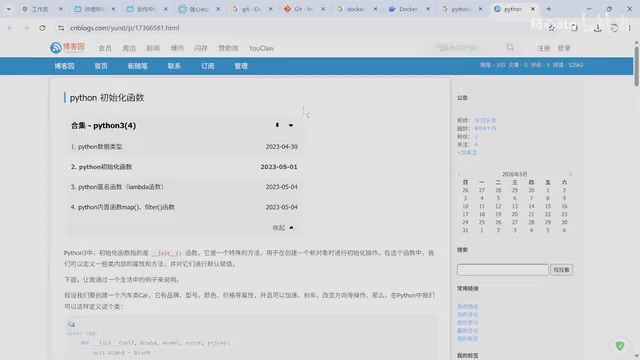The width and height of the screenshot is (640, 360).
Task: Open YouClaw in top navigation
Action: 261,48
